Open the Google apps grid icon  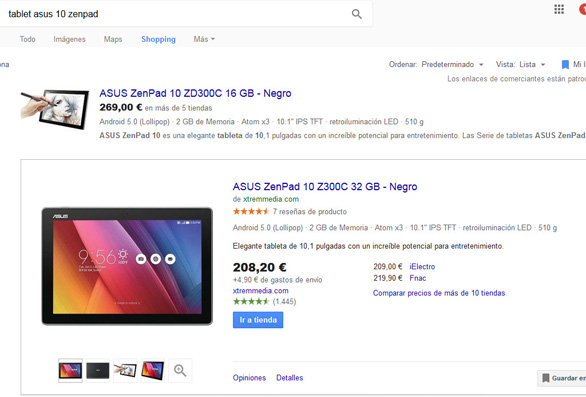pyautogui.click(x=559, y=9)
